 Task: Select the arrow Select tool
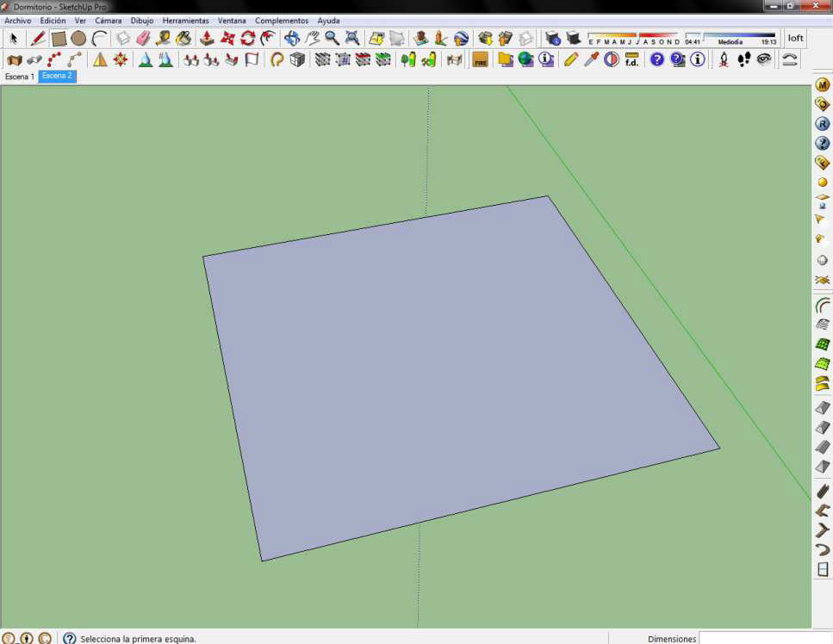tap(14, 39)
